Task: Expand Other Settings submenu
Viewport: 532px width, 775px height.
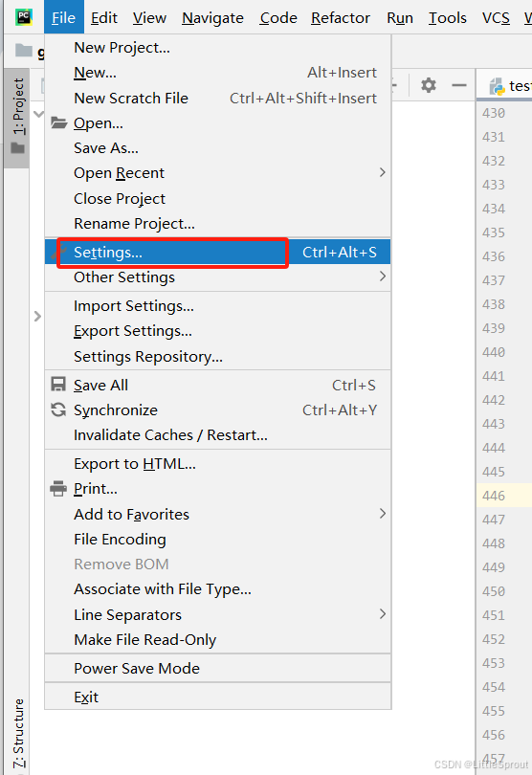Action: tap(217, 277)
